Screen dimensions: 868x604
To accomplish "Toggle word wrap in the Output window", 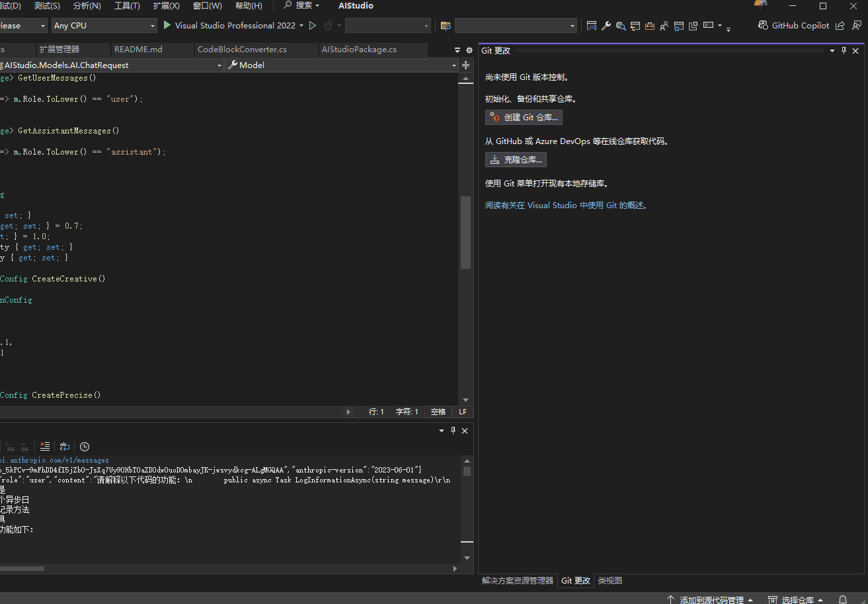I will (x=64, y=446).
